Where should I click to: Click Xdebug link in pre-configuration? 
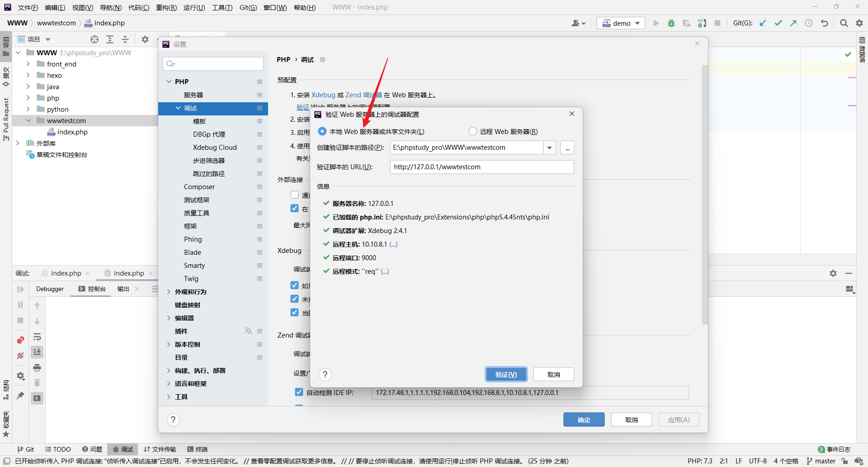tap(323, 95)
